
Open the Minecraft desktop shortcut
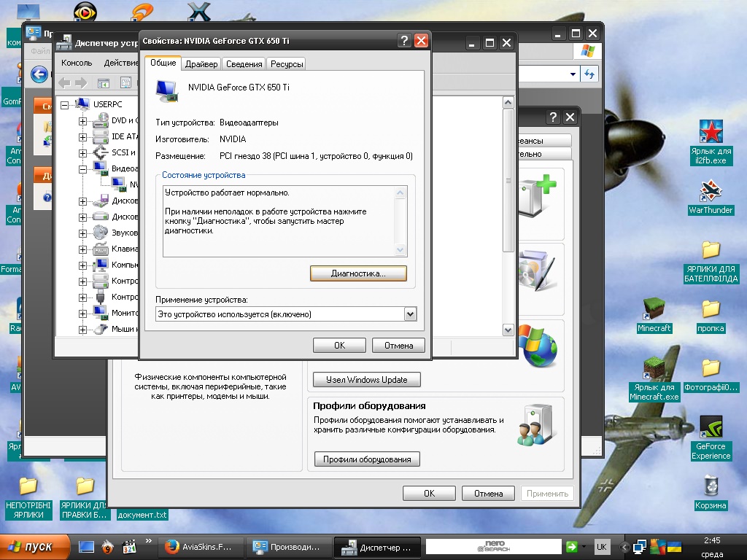coord(654,315)
